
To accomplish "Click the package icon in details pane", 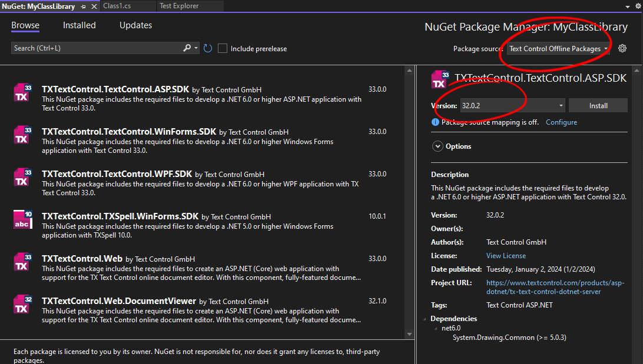I will click(x=440, y=79).
